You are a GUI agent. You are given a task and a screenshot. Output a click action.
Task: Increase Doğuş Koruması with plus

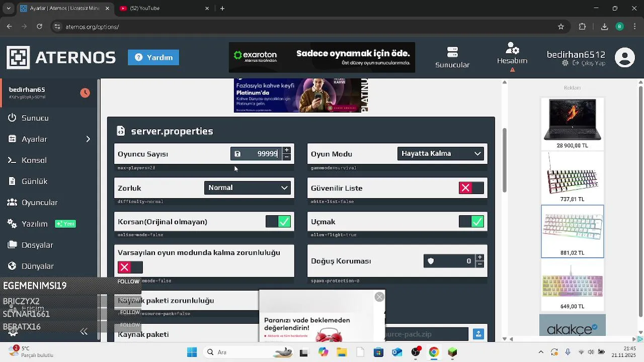coord(479,257)
